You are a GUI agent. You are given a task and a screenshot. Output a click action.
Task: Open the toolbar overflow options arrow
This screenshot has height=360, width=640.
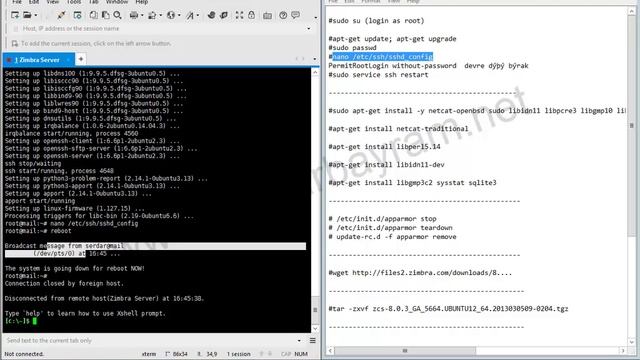point(316,18)
